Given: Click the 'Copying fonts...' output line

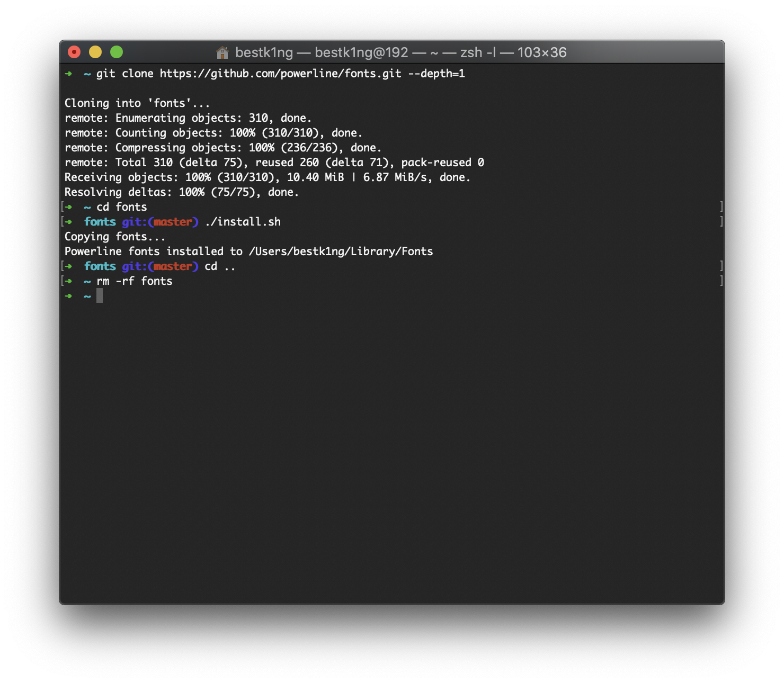Looking at the screenshot, I should 115,237.
